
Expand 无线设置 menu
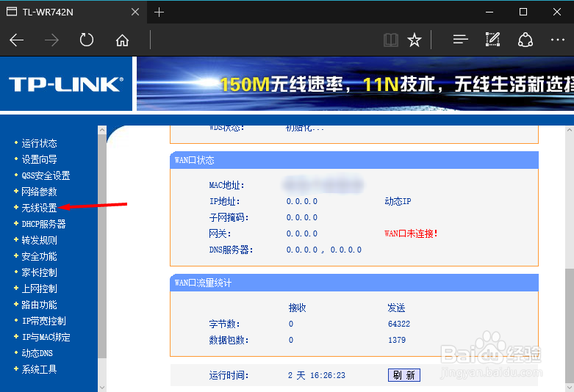[x=39, y=208]
